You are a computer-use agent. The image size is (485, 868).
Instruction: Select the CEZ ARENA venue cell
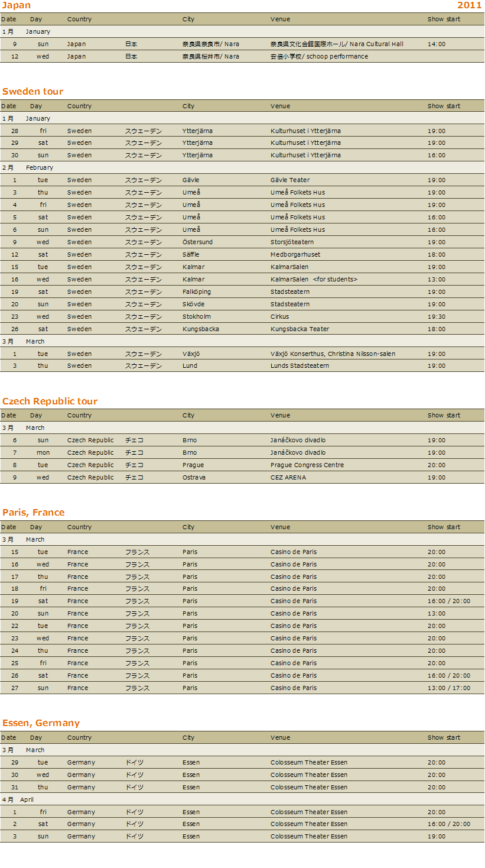288,478
